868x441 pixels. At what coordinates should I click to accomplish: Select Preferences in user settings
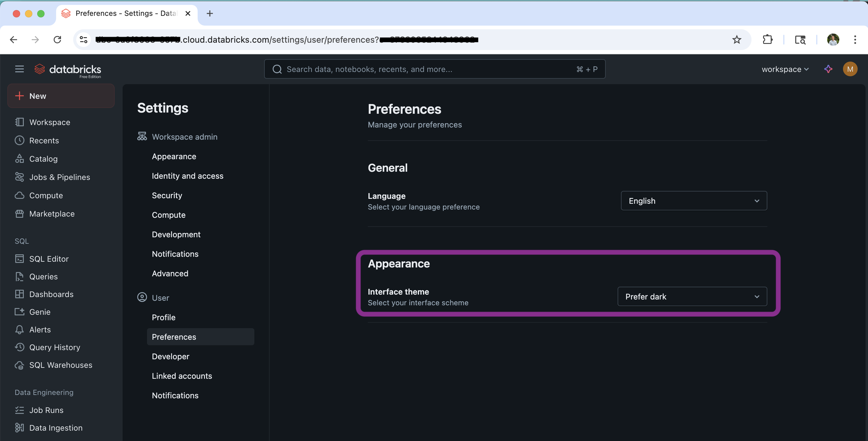pyautogui.click(x=200, y=337)
